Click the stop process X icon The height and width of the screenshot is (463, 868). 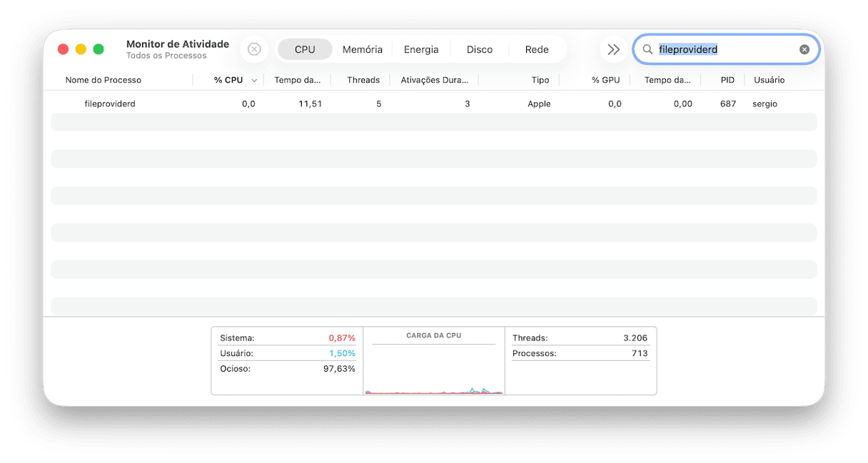(254, 49)
